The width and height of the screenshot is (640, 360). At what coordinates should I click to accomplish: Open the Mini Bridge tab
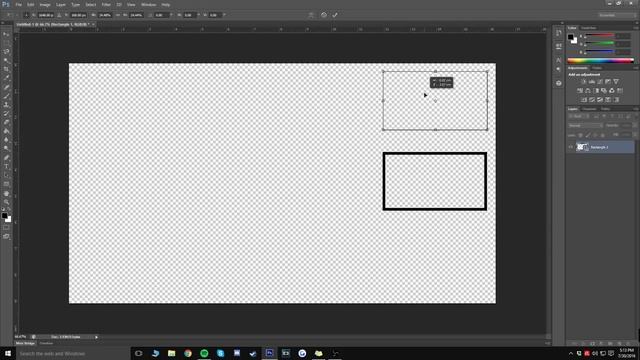[x=25, y=343]
